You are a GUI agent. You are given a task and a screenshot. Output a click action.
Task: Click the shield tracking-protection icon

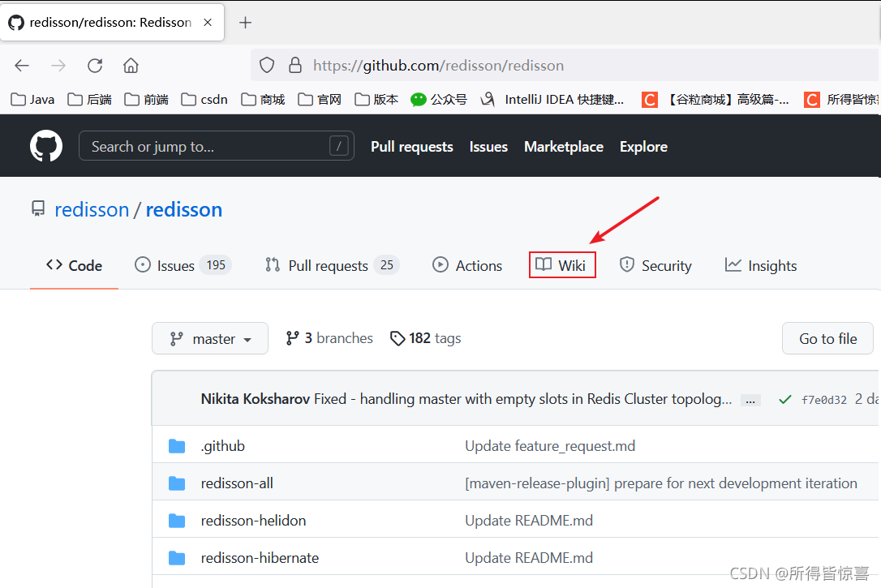(267, 66)
